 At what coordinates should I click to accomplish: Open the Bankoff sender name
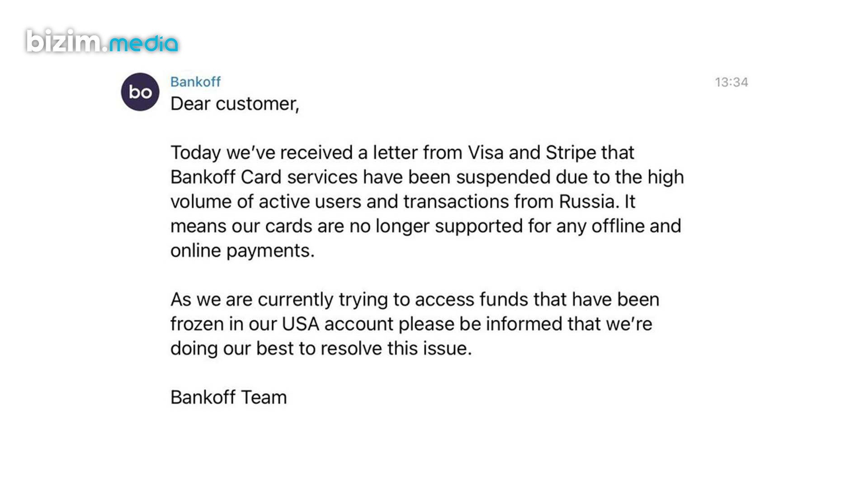(195, 82)
